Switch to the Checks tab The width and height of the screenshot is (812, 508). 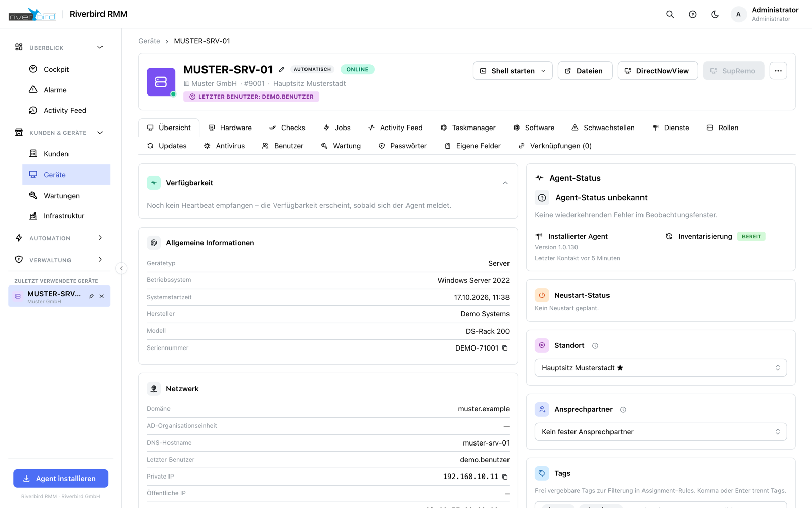click(x=287, y=128)
